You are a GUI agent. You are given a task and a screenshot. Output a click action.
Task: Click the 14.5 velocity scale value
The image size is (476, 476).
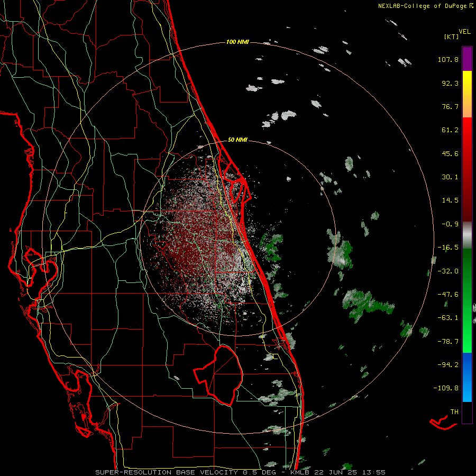450,200
